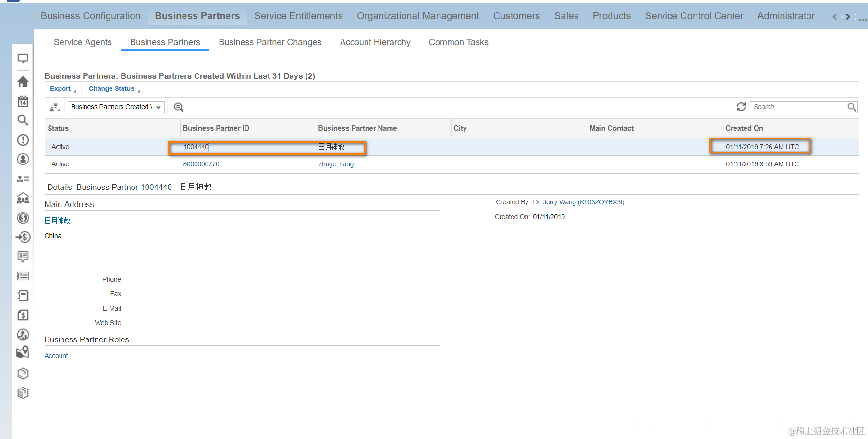Viewport: 868px width, 439px height.
Task: Switch to Account Hierarchy tab
Action: coord(375,42)
